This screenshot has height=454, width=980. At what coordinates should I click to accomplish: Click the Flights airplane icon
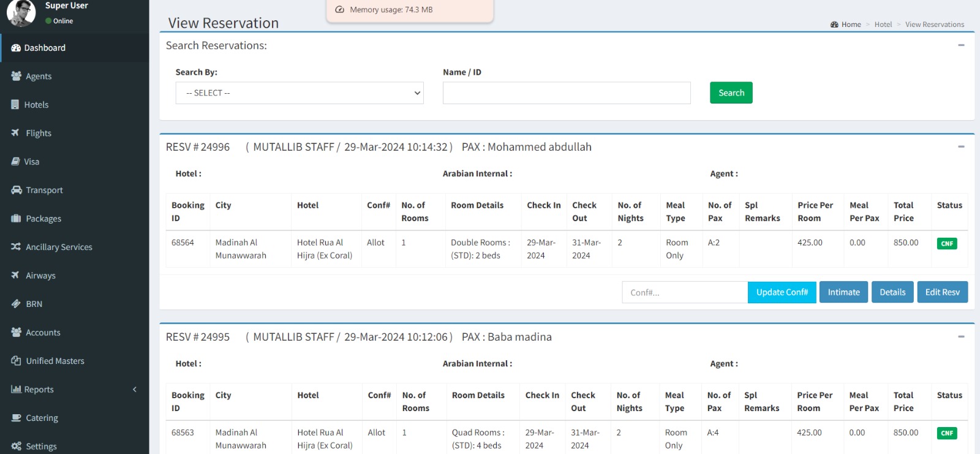pyautogui.click(x=15, y=133)
